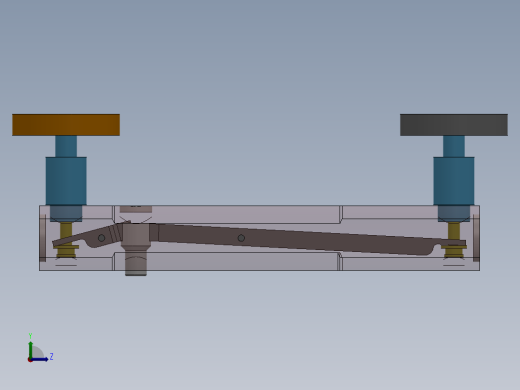Viewport: 520px width, 390px height.
Task: Click the Y label on the triad
Action: tap(30, 336)
